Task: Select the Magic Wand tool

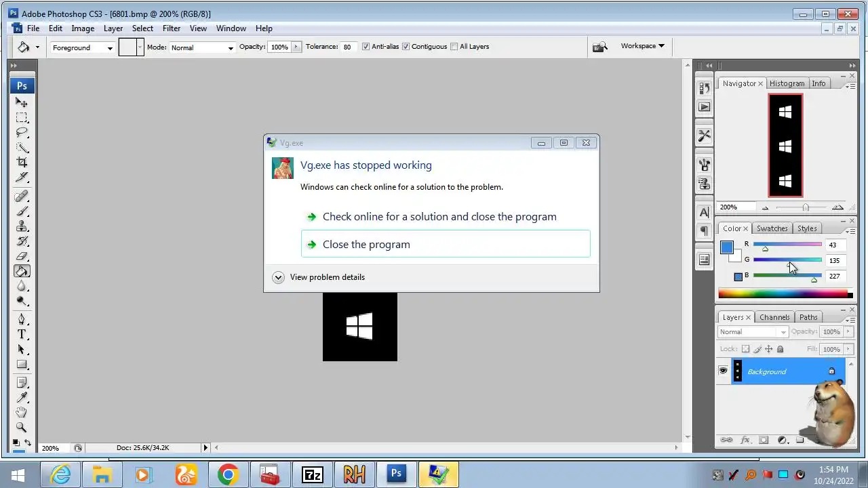Action: (22, 147)
